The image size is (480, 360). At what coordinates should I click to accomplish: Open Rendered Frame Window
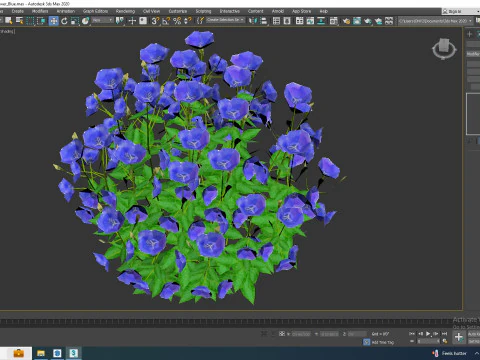(x=357, y=21)
